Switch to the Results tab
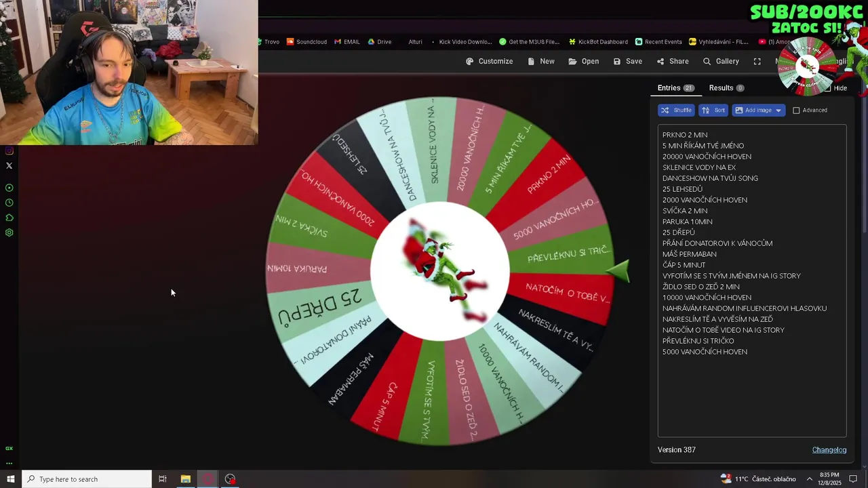 [726, 88]
